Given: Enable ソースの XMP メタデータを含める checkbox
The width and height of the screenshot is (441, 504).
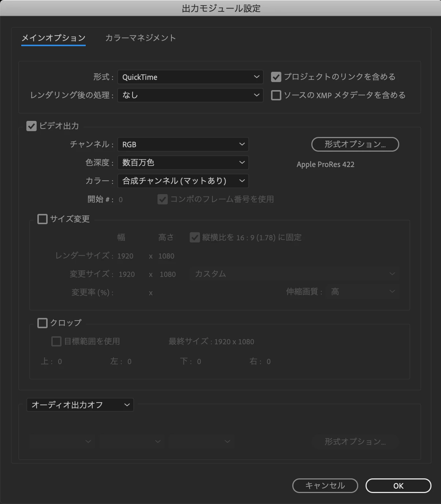Looking at the screenshot, I should [x=276, y=95].
